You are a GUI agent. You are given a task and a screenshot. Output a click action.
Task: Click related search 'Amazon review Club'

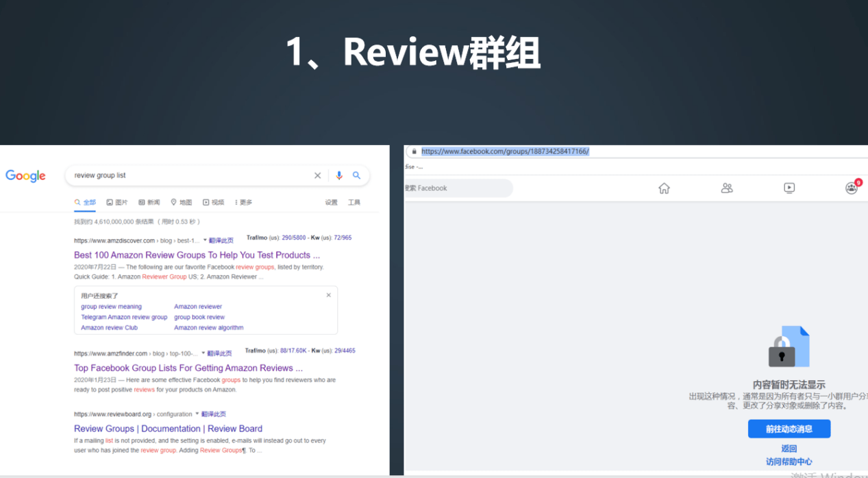(x=110, y=328)
